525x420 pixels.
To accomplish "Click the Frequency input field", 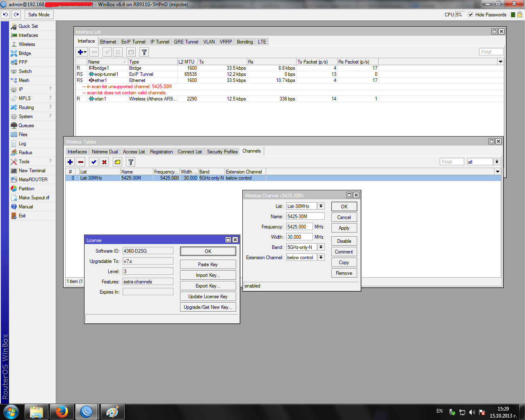I will coord(299,226).
